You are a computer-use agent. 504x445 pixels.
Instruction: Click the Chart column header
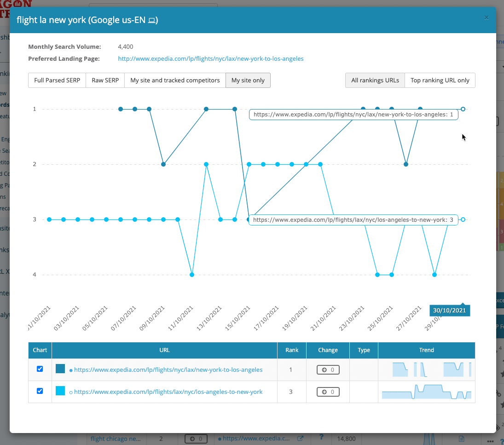pyautogui.click(x=40, y=350)
